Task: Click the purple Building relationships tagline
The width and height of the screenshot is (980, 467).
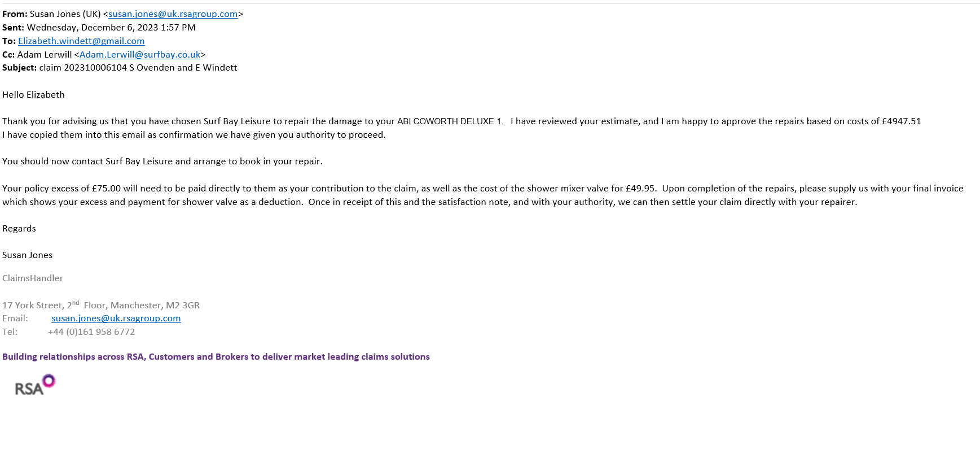Action: click(216, 357)
